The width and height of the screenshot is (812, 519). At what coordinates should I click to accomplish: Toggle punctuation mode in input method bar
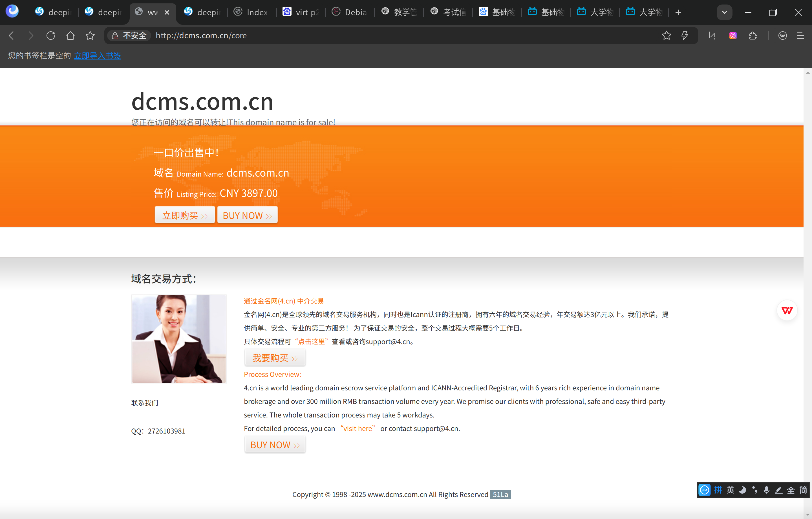(x=755, y=490)
